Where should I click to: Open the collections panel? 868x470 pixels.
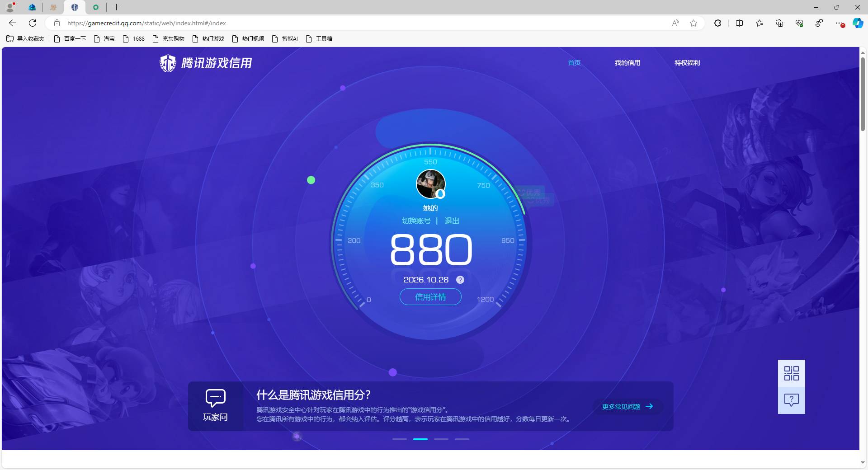pyautogui.click(x=779, y=23)
